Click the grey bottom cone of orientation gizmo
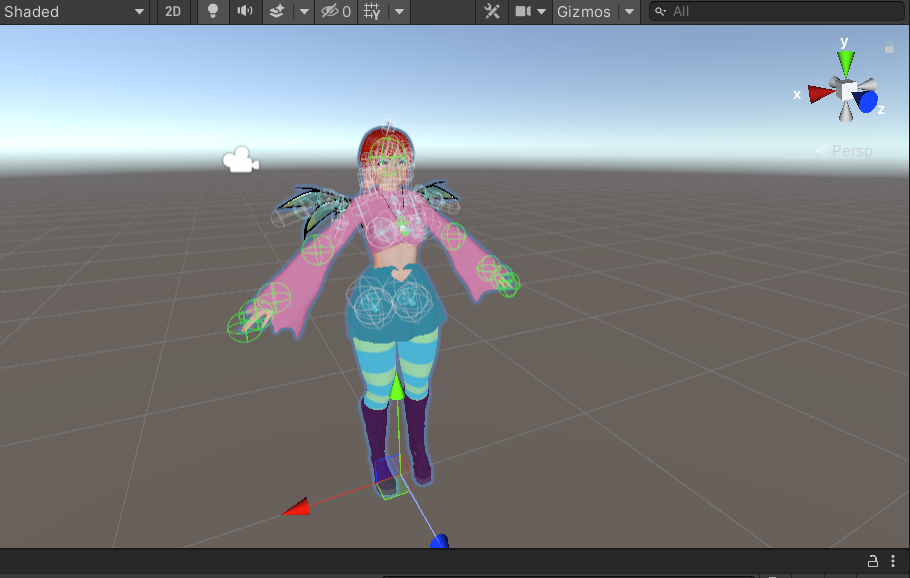910x578 pixels. pyautogui.click(x=846, y=111)
